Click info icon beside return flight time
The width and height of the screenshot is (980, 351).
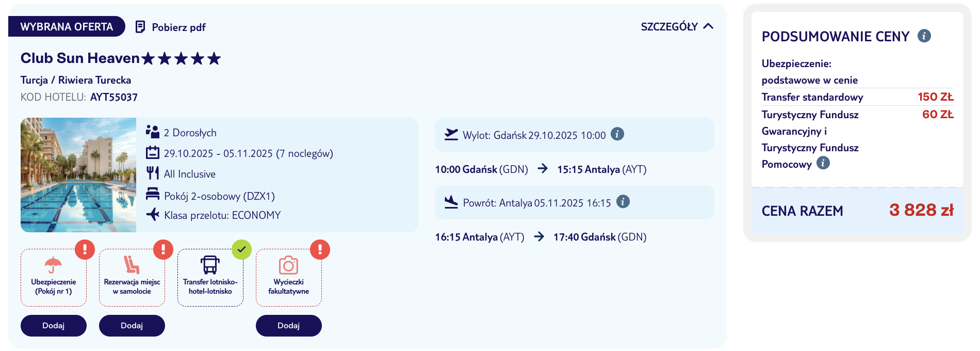click(623, 202)
